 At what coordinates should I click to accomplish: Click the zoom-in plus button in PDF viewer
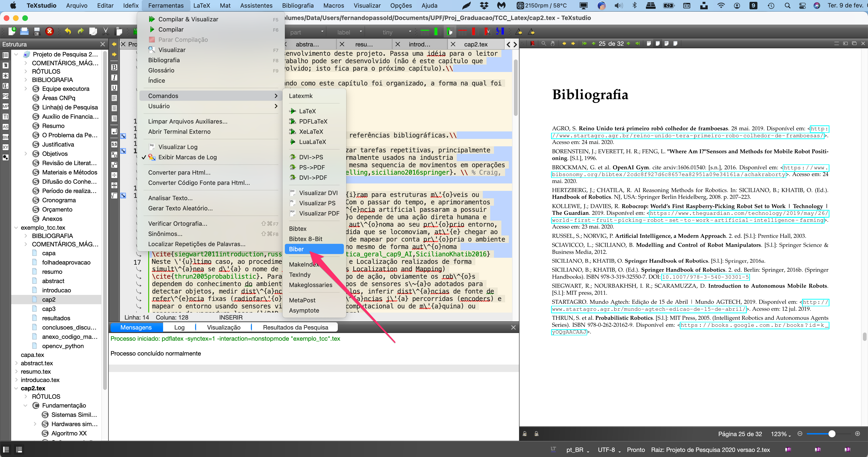[x=858, y=434]
